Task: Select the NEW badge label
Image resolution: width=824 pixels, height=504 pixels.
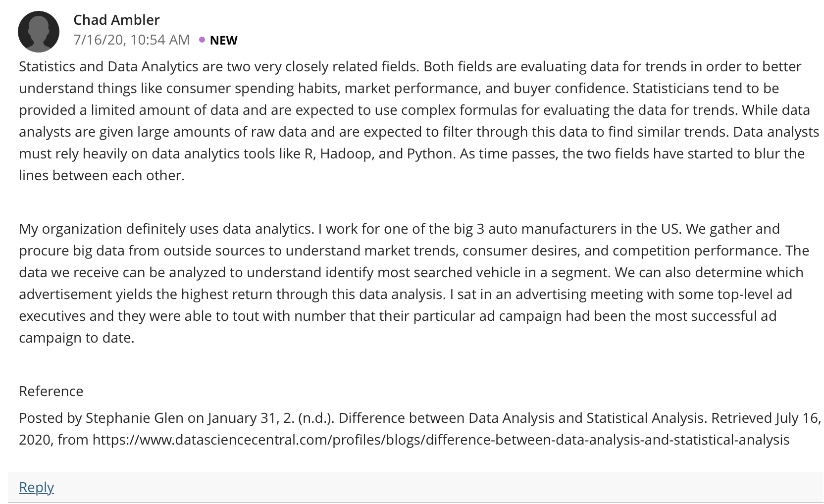Action: tap(224, 40)
